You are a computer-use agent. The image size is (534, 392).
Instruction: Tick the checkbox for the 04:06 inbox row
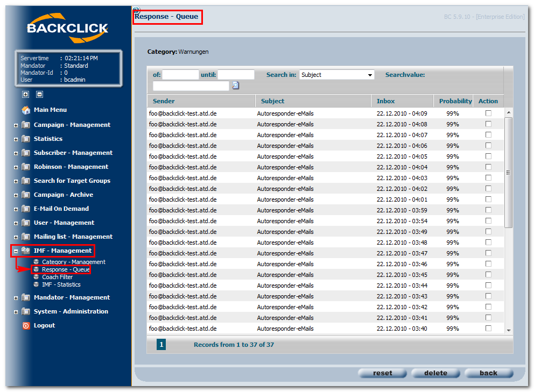coord(488,146)
